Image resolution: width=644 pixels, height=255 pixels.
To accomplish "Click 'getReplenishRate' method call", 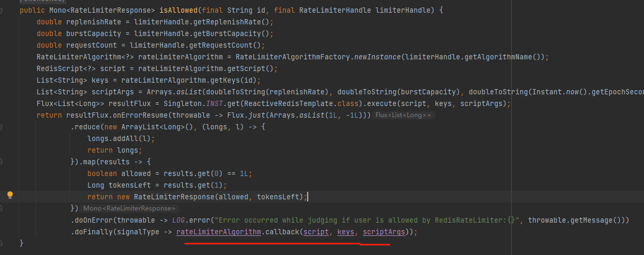I will [227, 22].
